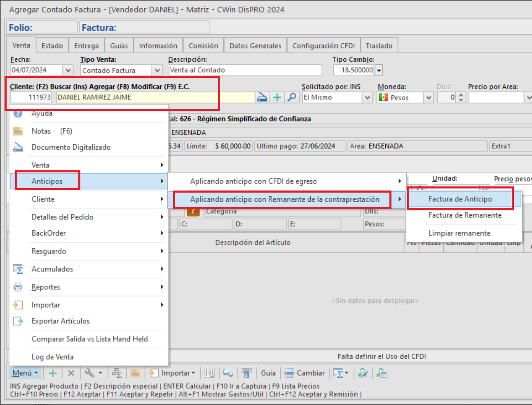Click the barcode scan icon in bottom toolbar
The width and height of the screenshot is (532, 405).
(210, 373)
